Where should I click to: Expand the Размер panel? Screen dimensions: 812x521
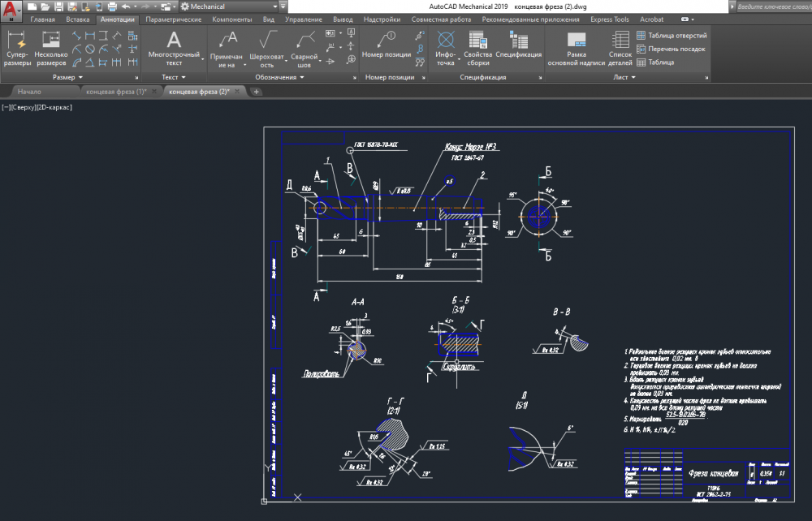[68, 77]
